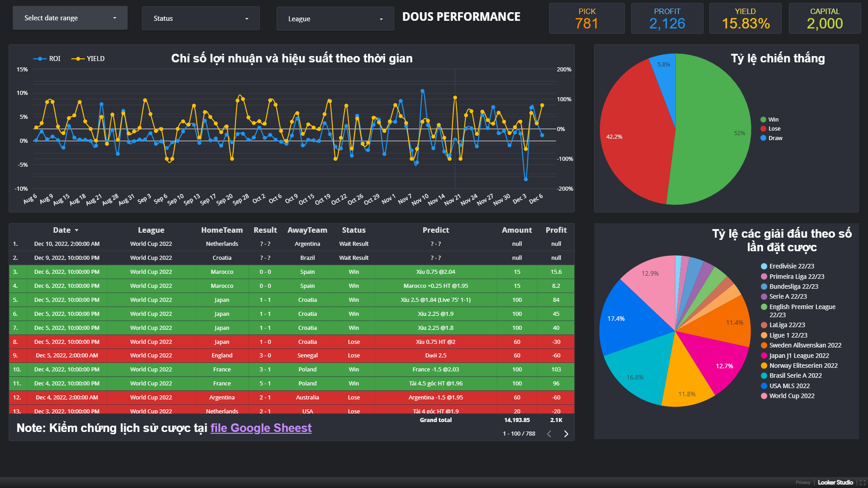Select the USA MLS 2022 legend entry
This screenshot has height=488, width=868.
pos(789,386)
